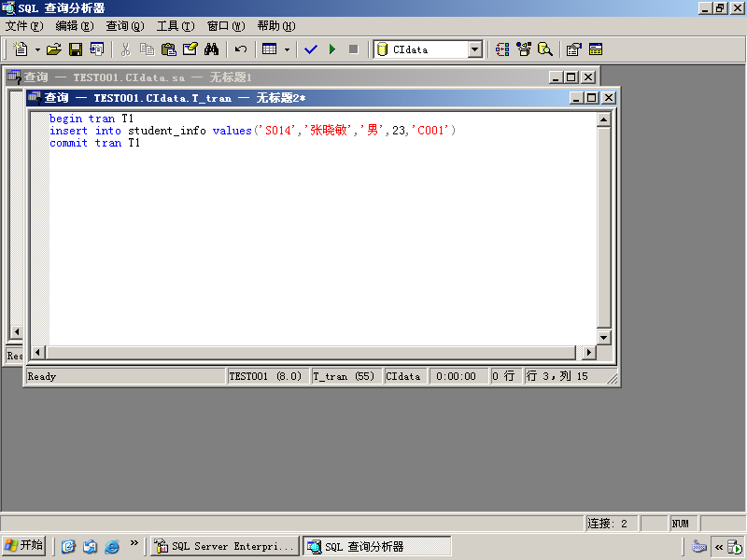Click the 'insert into student_info' line in the editor
The width and height of the screenshot is (747, 560).
(252, 131)
